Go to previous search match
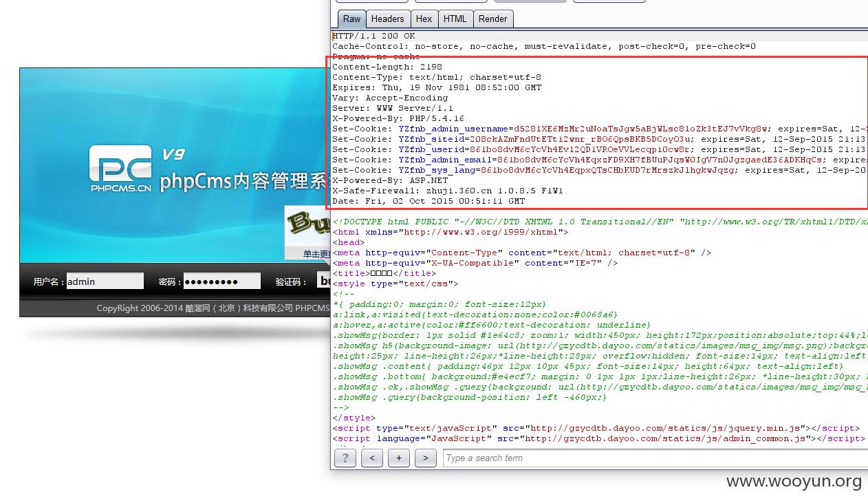This screenshot has width=868, height=501. (371, 458)
